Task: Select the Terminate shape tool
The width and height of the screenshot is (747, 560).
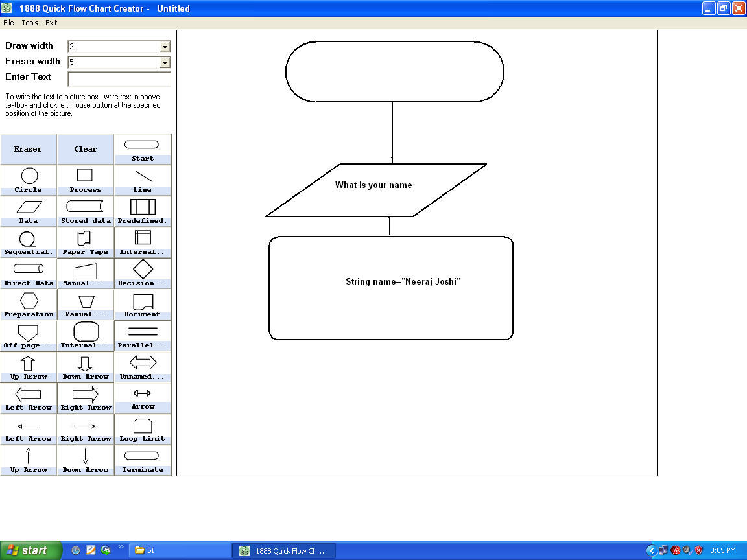Action: (x=143, y=460)
